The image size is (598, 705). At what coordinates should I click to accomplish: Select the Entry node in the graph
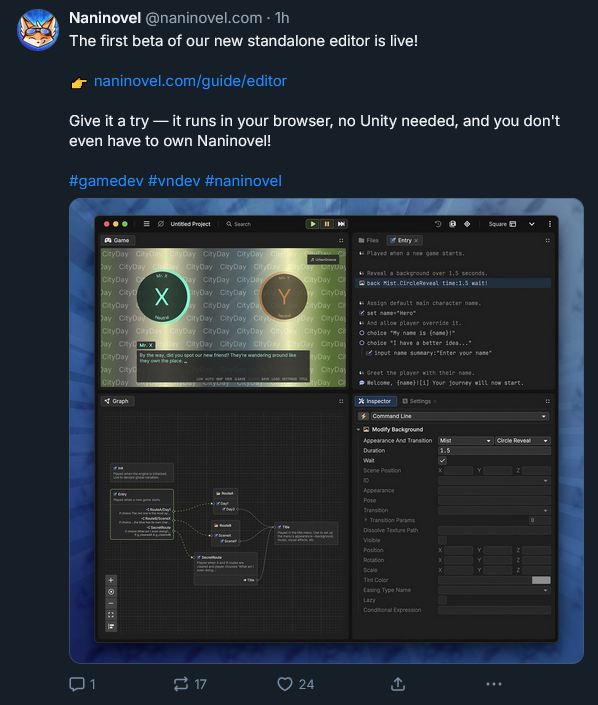click(142, 514)
